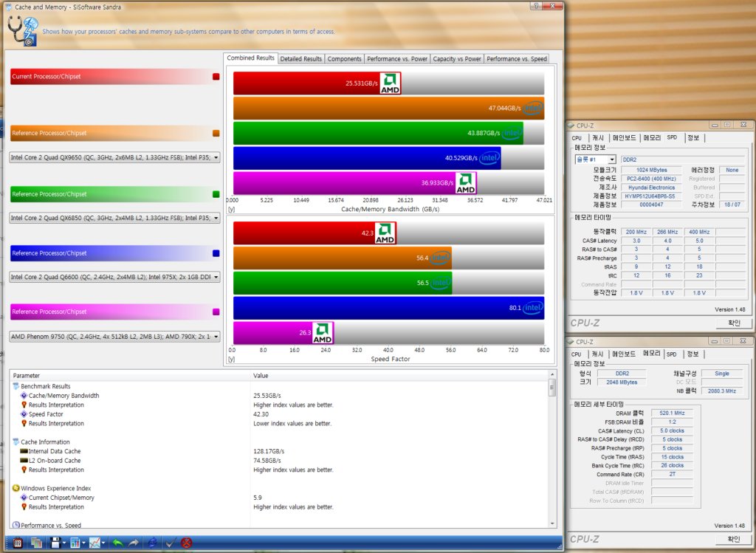Click the grey forward arrow icon
Image resolution: width=756 pixels, height=553 pixels.
click(x=134, y=543)
